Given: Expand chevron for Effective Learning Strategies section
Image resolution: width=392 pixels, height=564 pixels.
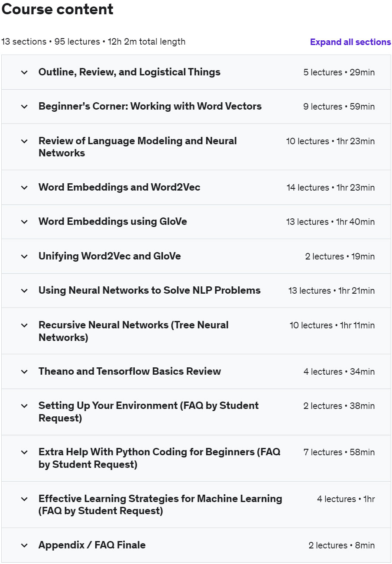Looking at the screenshot, I should click(x=24, y=499).
